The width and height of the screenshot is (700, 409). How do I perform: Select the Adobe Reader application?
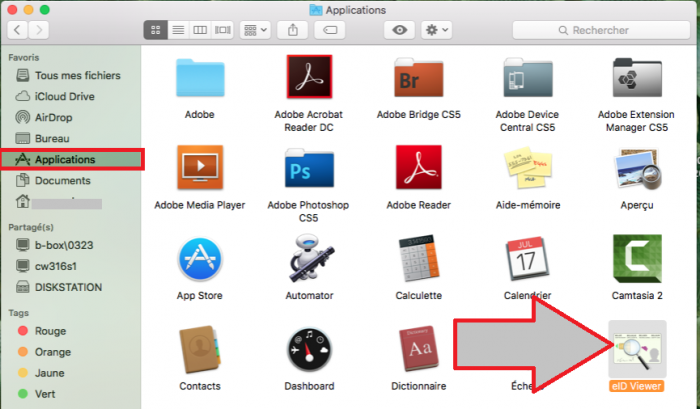[x=419, y=167]
